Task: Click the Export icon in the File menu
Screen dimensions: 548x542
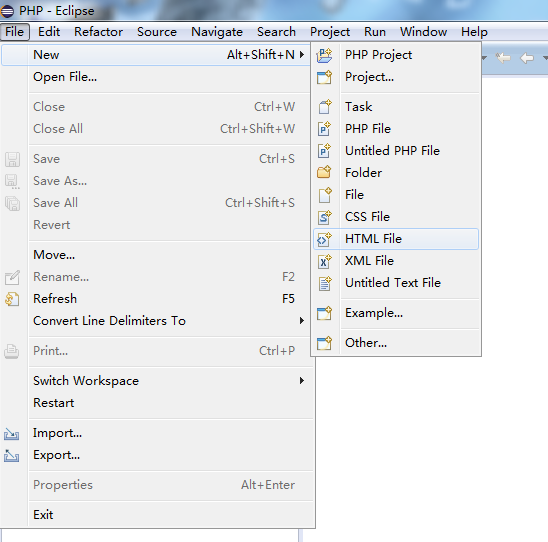Action: click(12, 456)
